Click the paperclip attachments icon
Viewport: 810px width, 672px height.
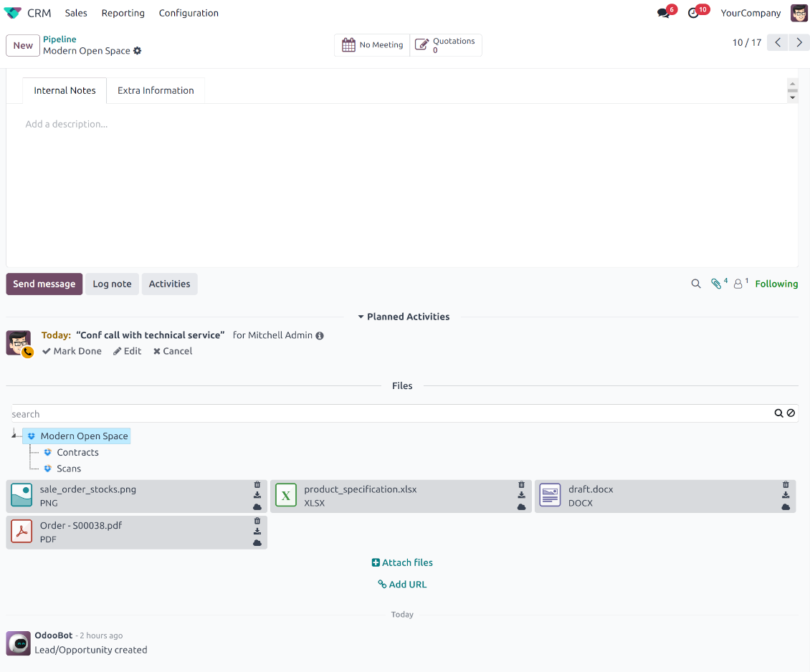[x=715, y=284]
